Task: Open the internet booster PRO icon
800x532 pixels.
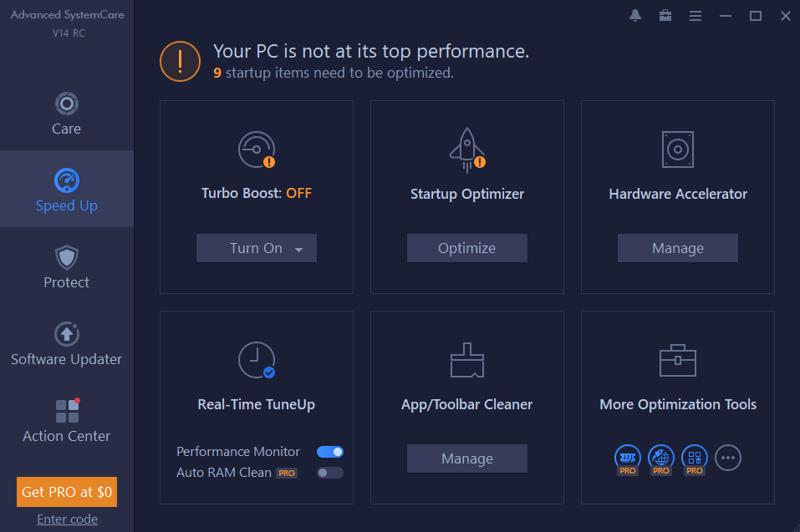Action: tap(660, 459)
